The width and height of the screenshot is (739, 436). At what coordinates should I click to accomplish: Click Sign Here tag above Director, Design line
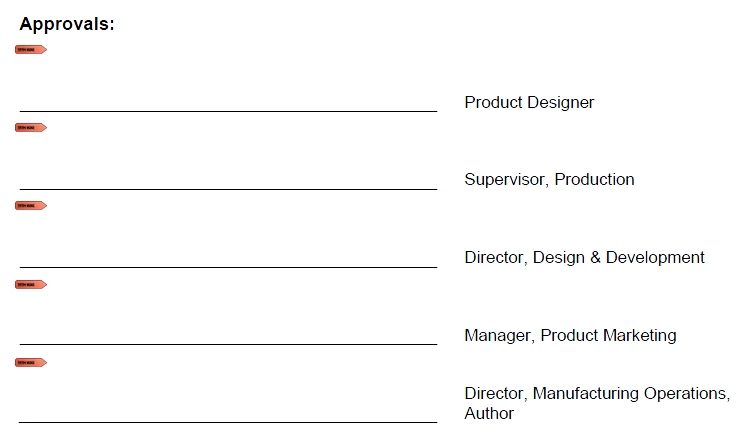pyautogui.click(x=31, y=206)
